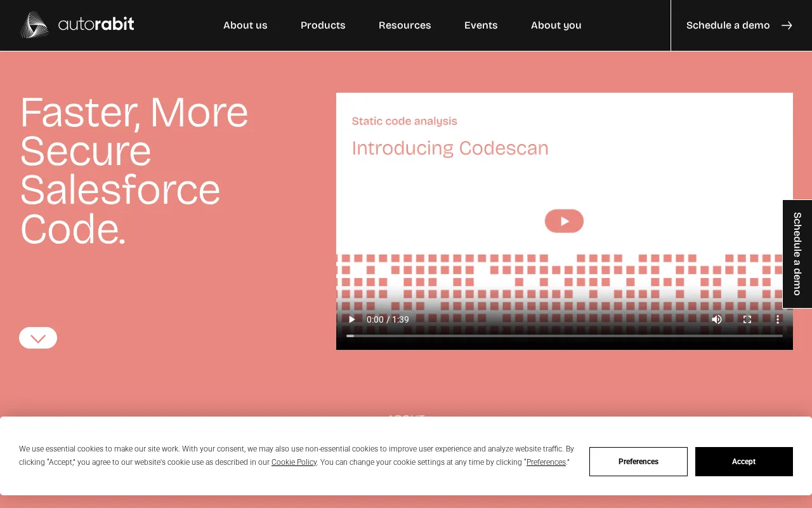This screenshot has height=508, width=812.
Task: Click the scroll-down chevron button
Action: pyautogui.click(x=38, y=338)
